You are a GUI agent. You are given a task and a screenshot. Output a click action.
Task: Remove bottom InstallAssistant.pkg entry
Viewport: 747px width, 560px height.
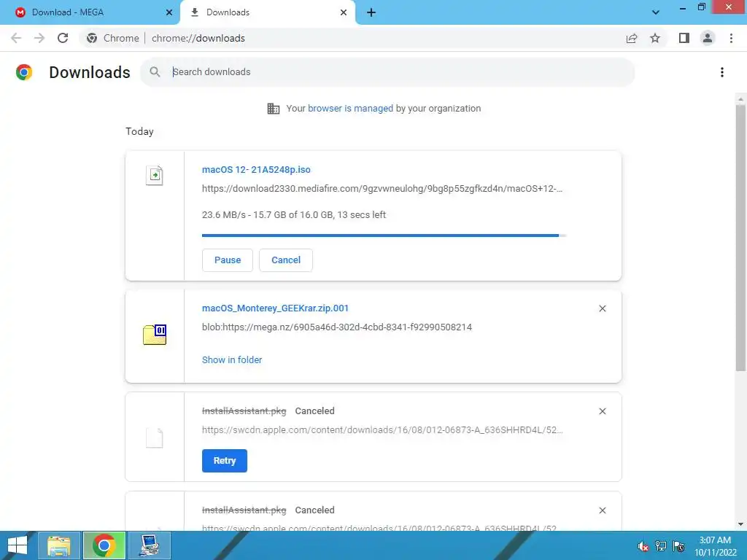(x=602, y=510)
